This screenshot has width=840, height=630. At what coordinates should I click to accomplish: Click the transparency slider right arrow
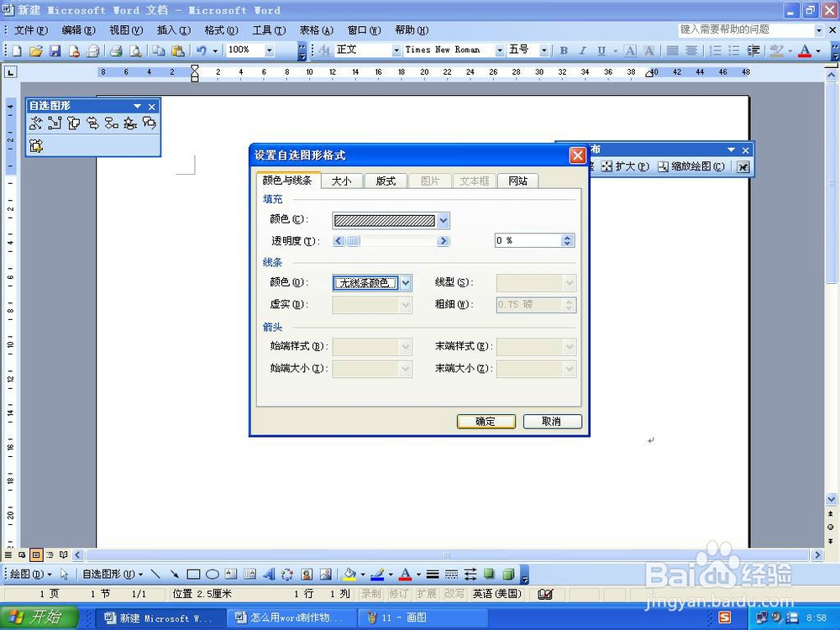(443, 241)
